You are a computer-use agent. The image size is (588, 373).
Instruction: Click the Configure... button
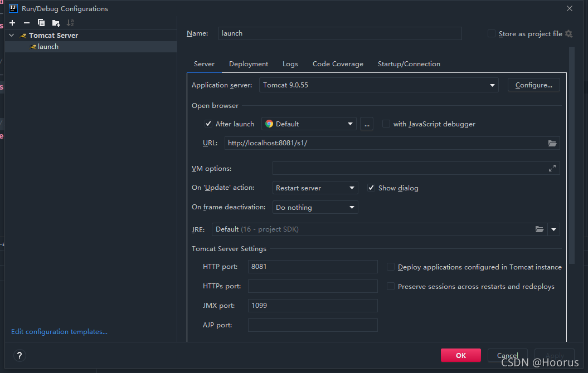533,85
